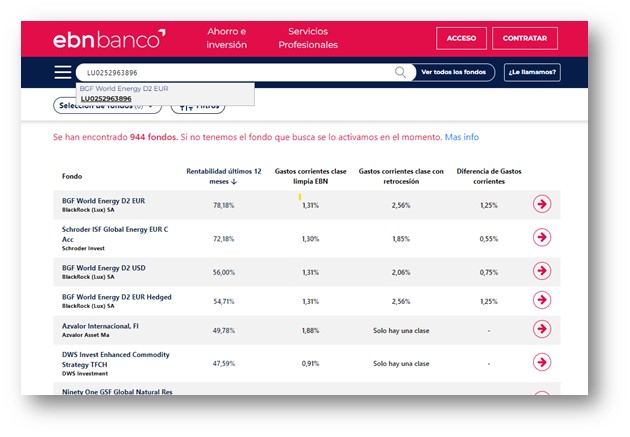Image resolution: width=630 pixels, height=437 pixels.
Task: Click the ACCESO button
Action: pyautogui.click(x=461, y=38)
